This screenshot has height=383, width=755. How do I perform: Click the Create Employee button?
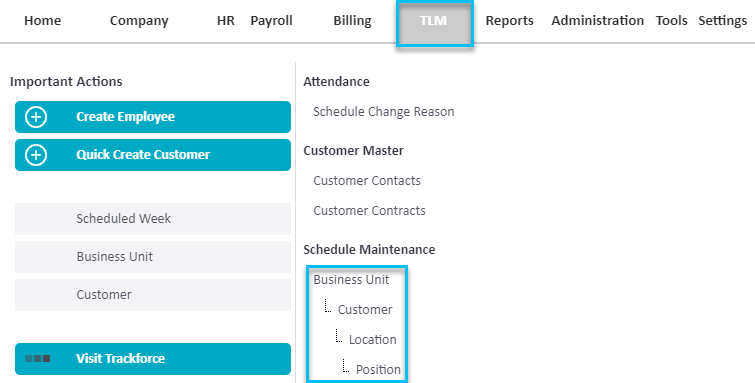153,117
